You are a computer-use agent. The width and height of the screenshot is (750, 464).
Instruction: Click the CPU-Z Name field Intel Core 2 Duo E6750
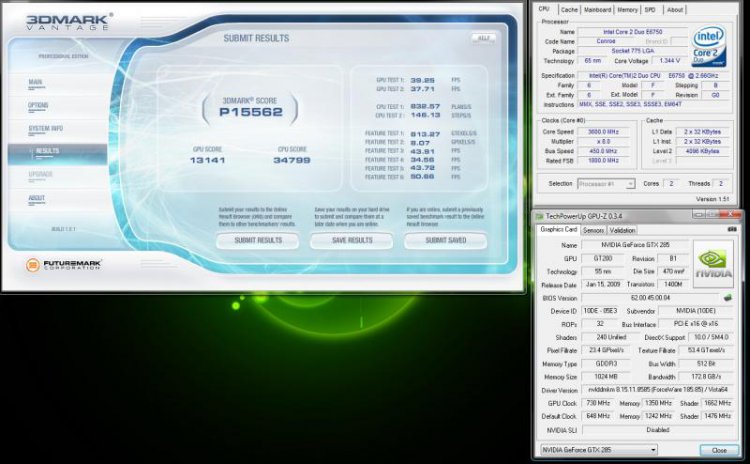[632, 32]
